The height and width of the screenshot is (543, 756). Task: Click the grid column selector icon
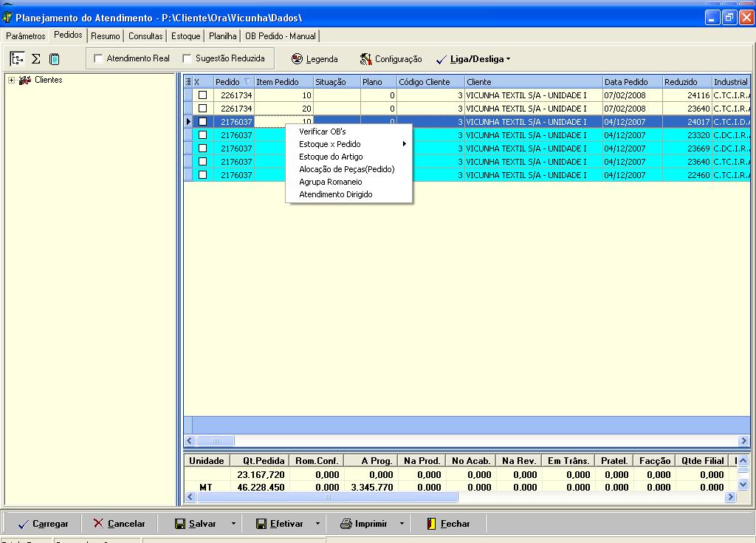coord(188,82)
